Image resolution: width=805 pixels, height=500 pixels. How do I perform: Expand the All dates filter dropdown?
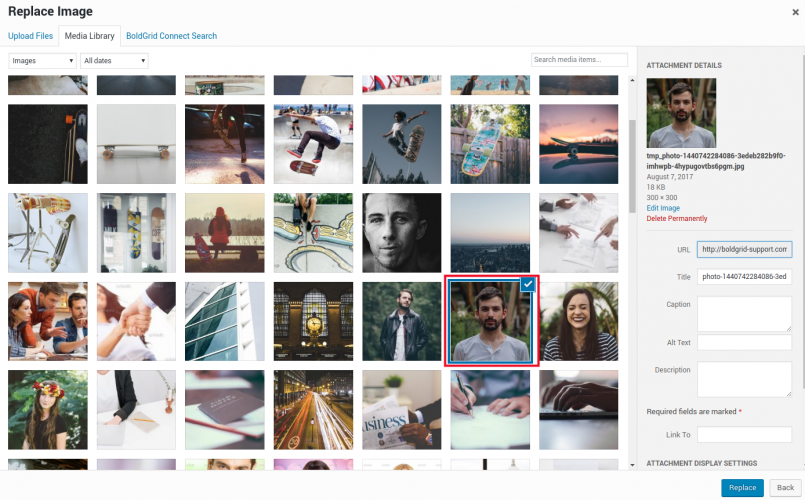point(115,61)
